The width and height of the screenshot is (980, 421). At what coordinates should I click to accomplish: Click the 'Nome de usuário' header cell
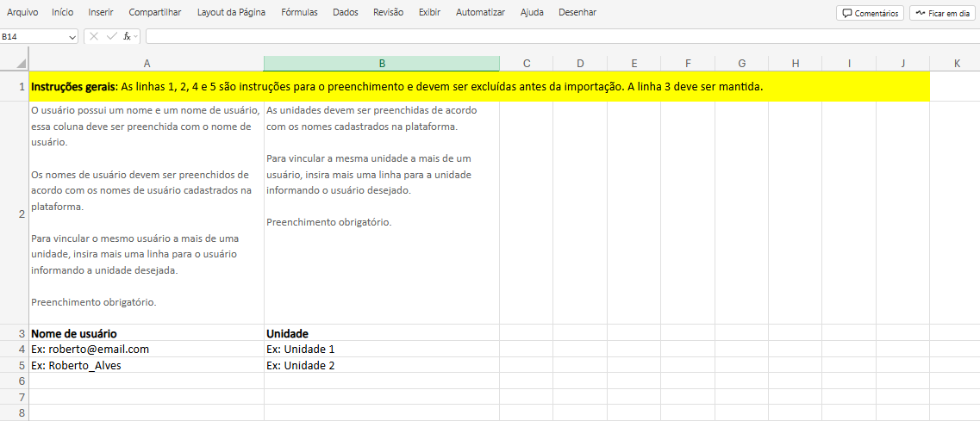(x=147, y=333)
